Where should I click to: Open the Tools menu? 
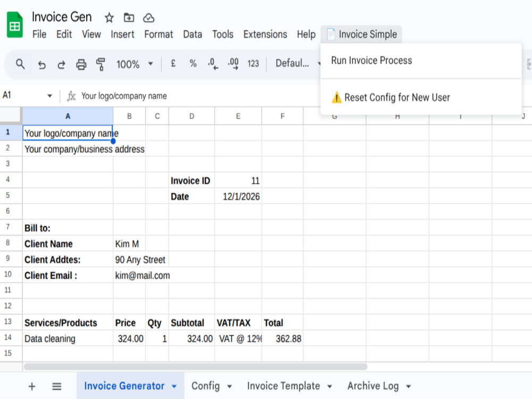coord(222,34)
